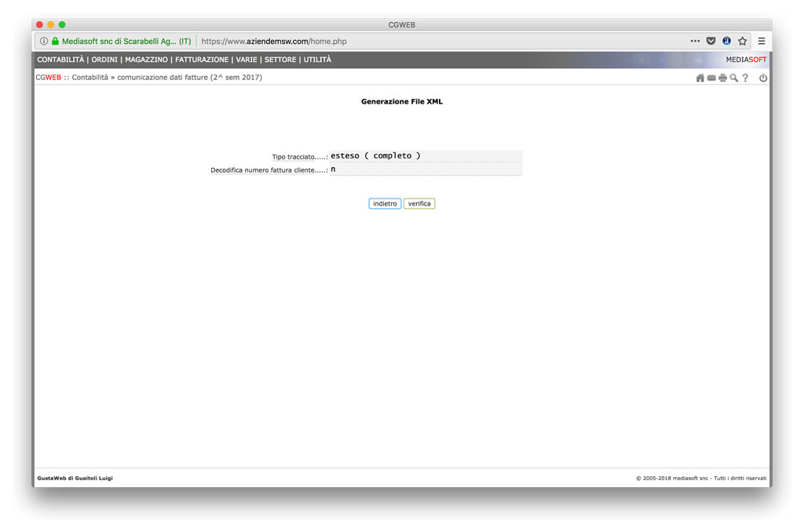Click the yellow minimize window button
The width and height of the screenshot is (804, 532).
pyautogui.click(x=51, y=24)
